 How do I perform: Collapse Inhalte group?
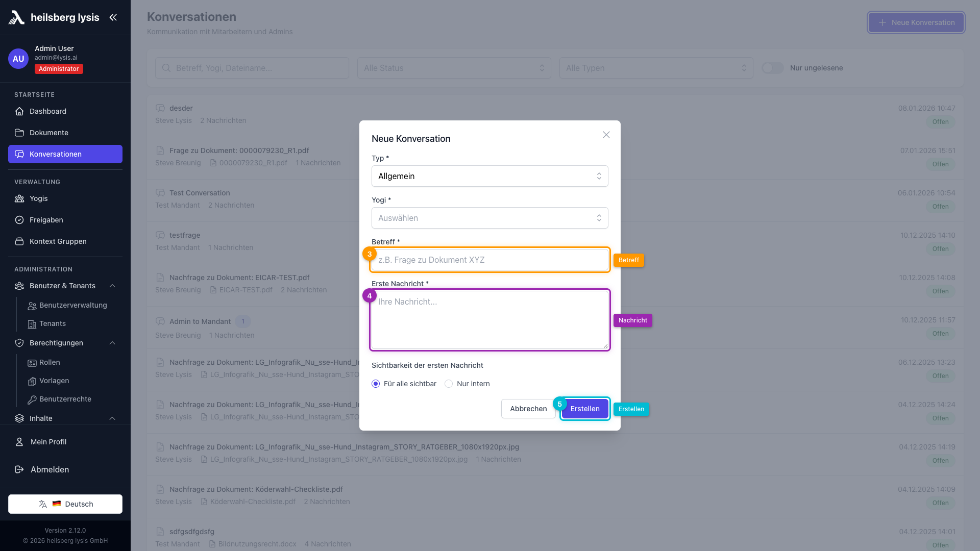click(65, 418)
